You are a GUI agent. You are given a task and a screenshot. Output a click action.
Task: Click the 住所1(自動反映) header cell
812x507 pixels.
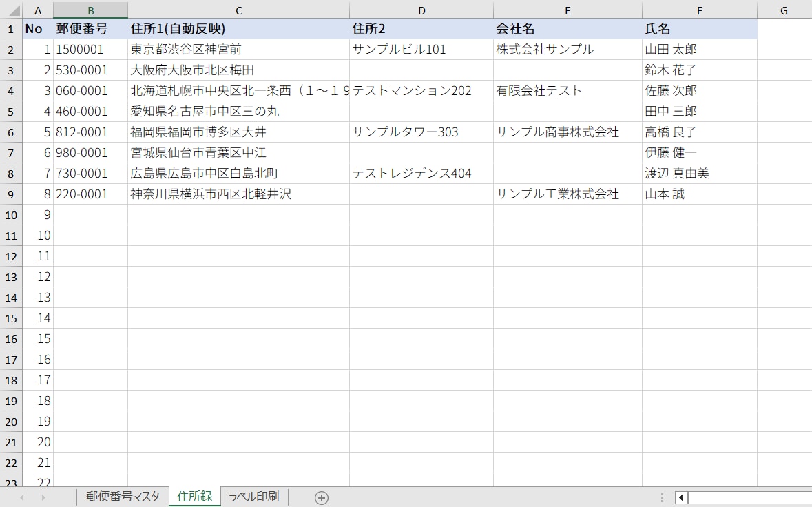coord(239,29)
